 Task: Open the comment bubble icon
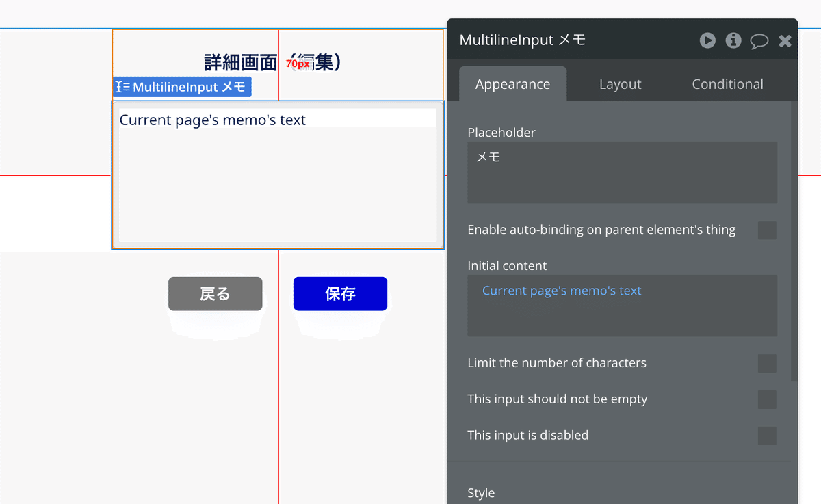click(x=759, y=41)
